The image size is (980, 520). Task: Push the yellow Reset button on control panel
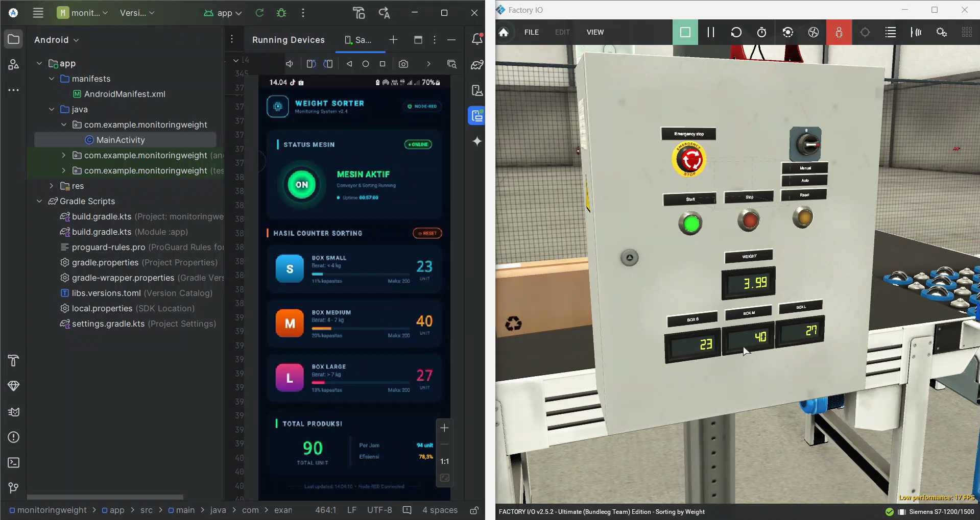point(803,217)
